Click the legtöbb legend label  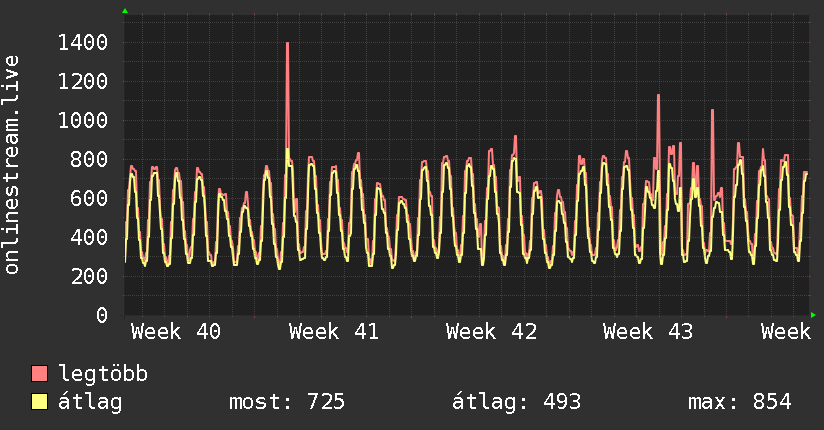(103, 374)
